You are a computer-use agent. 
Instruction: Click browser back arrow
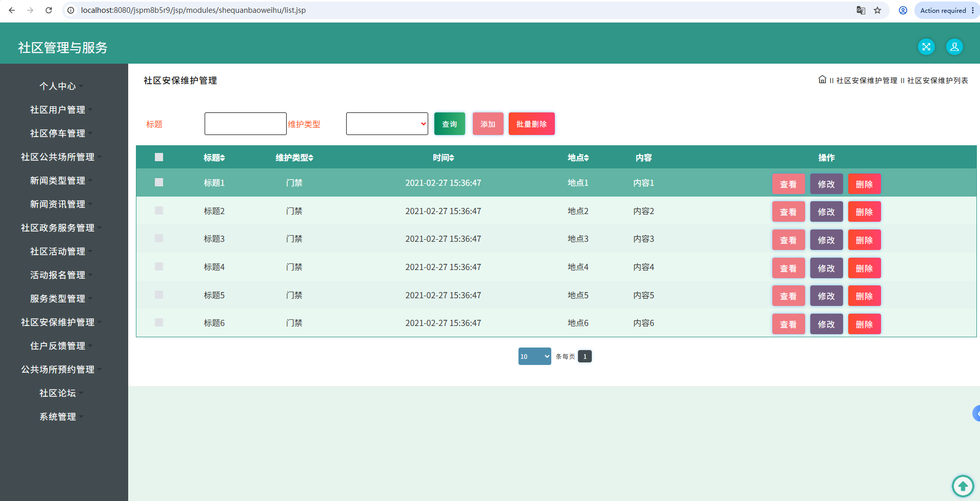pos(12,10)
